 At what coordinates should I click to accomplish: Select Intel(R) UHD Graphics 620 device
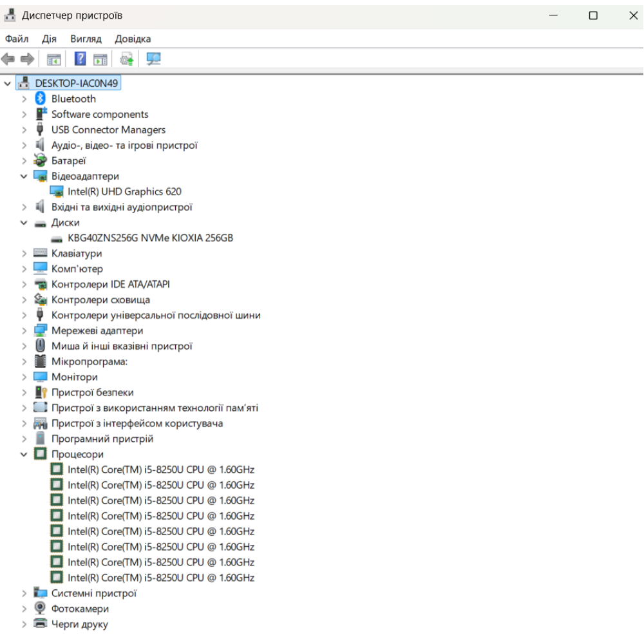[124, 191]
